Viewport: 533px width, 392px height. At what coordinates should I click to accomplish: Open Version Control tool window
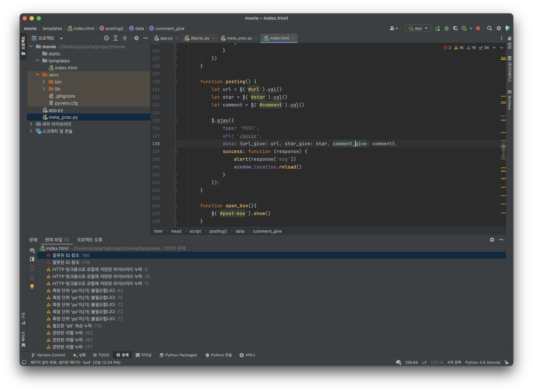point(48,355)
